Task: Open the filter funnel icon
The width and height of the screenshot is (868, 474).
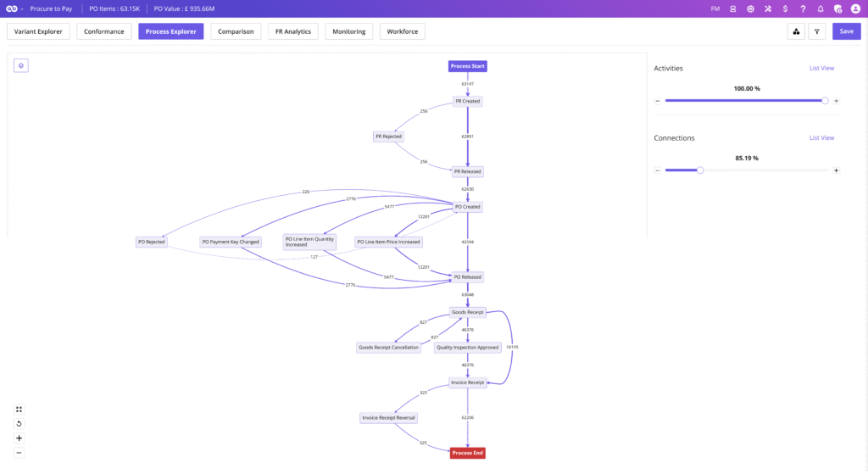Action: 816,31
